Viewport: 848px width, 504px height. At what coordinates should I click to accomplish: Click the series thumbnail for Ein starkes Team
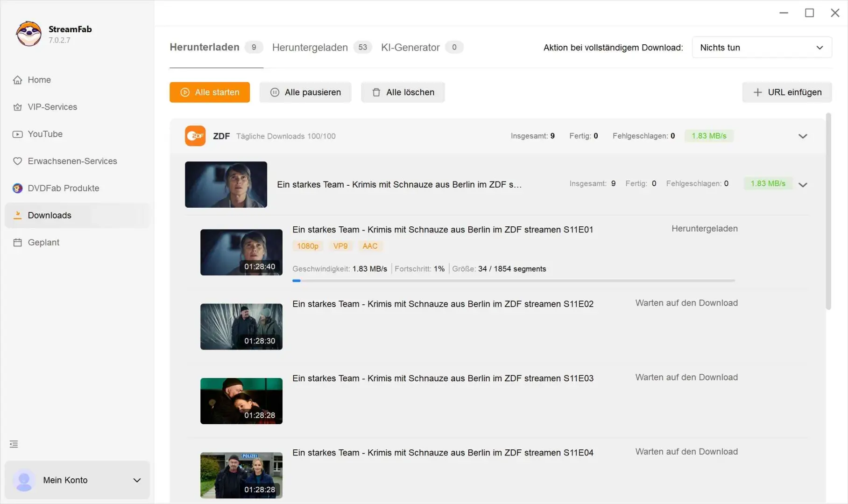pyautogui.click(x=226, y=184)
